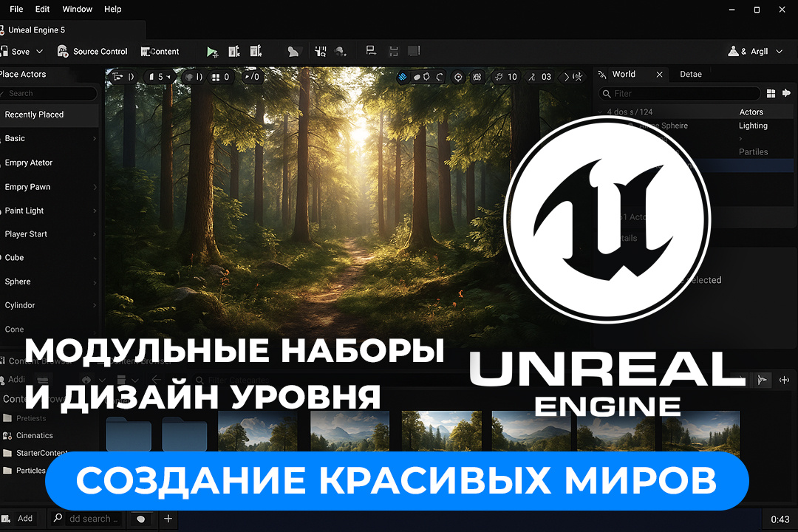Select the Partiles entry in outliner
The height and width of the screenshot is (532, 798).
point(753,152)
